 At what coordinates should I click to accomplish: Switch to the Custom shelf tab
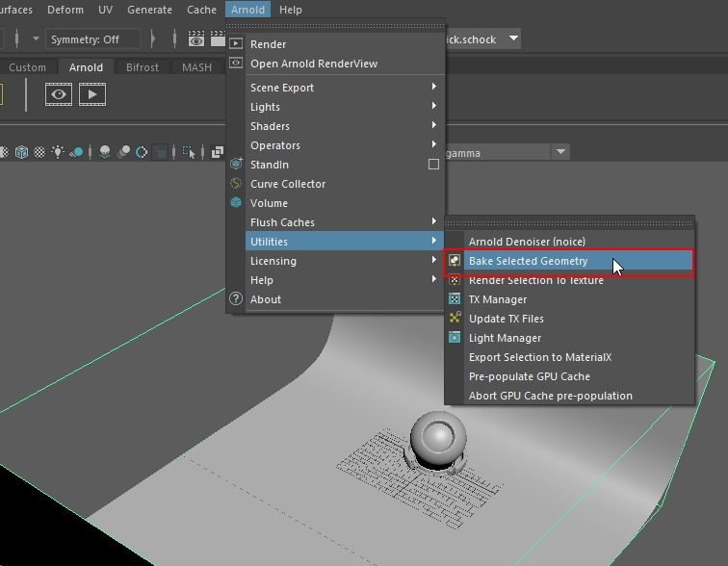point(27,67)
